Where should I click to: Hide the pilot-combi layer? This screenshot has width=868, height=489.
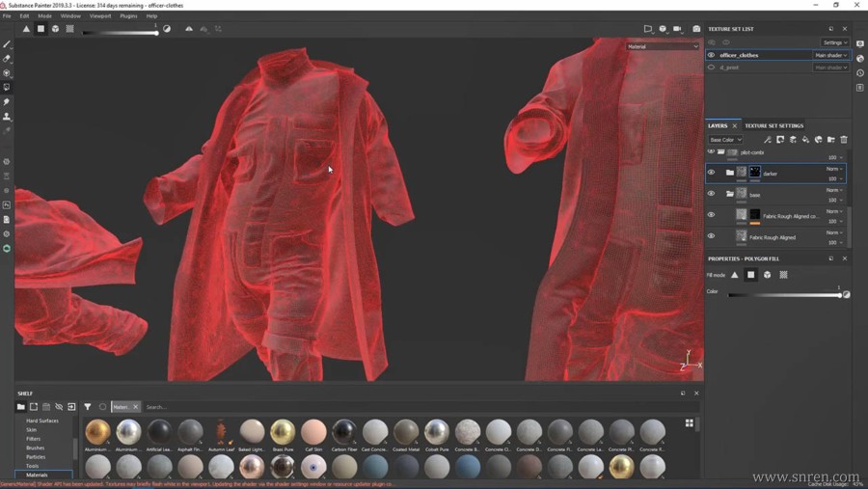[712, 151]
